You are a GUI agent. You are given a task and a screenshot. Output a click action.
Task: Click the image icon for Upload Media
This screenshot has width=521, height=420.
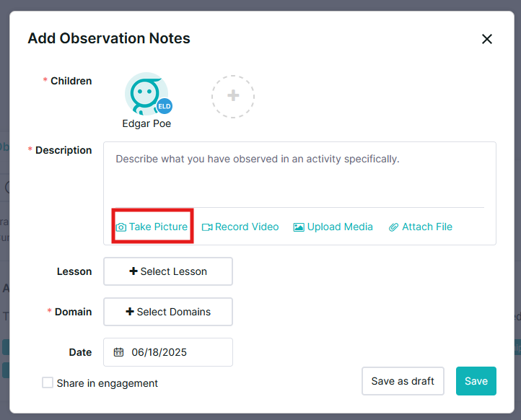(x=299, y=227)
